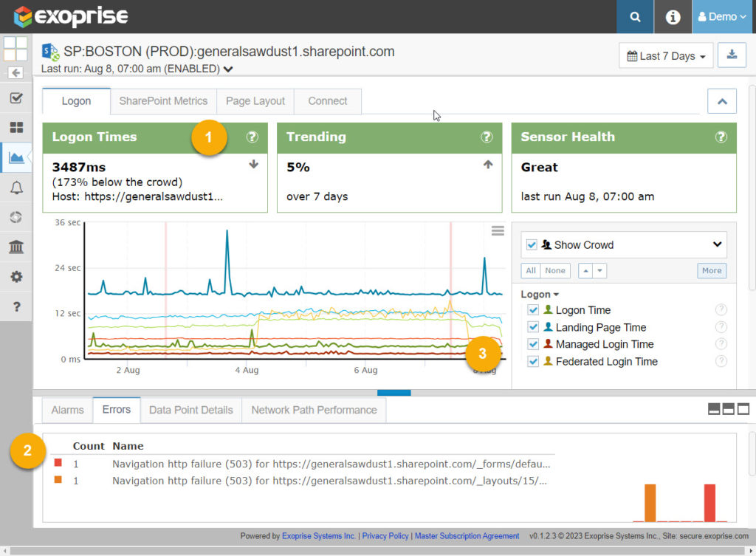Click the SharePoint sensor icon in title
This screenshot has height=556, width=756.
point(51,52)
